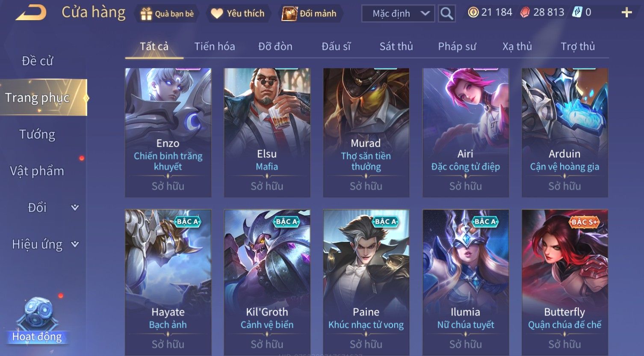Select the Tiến hóa filter tab
The height and width of the screenshot is (356, 644).
click(x=215, y=46)
